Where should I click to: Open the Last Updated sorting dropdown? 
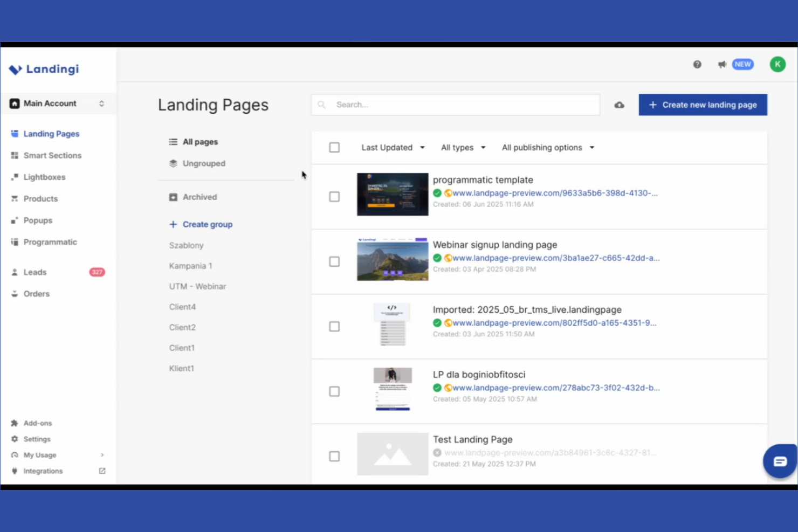tap(393, 147)
